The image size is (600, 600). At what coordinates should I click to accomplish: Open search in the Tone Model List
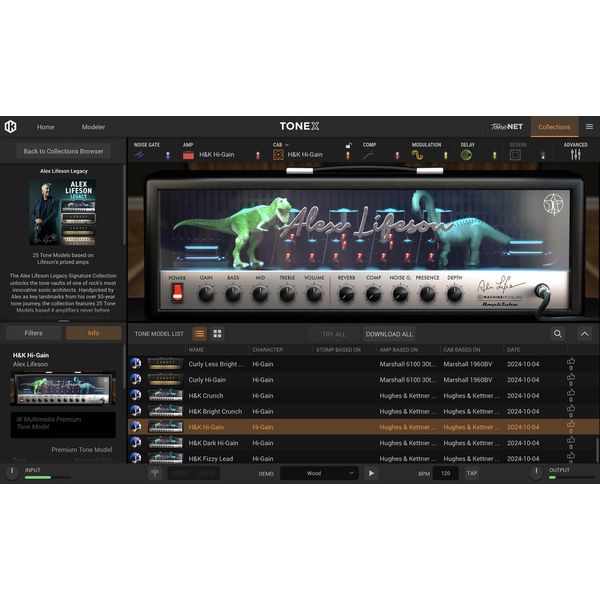coord(558,334)
